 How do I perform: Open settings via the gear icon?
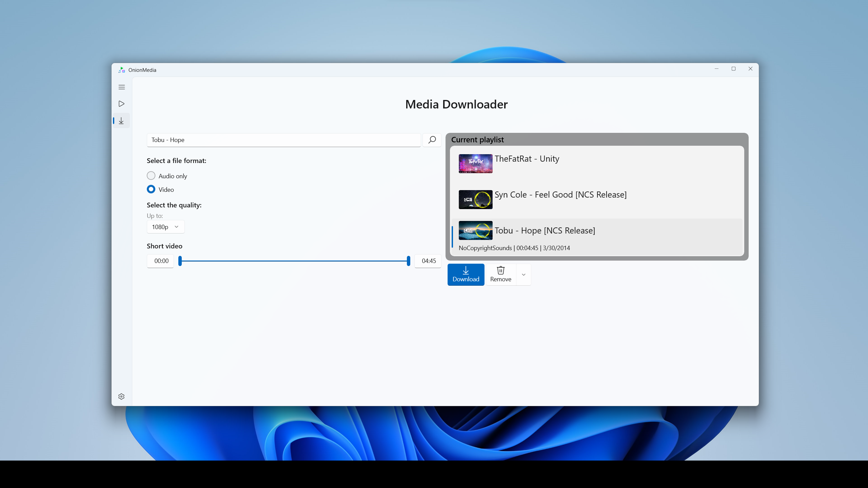click(x=121, y=396)
